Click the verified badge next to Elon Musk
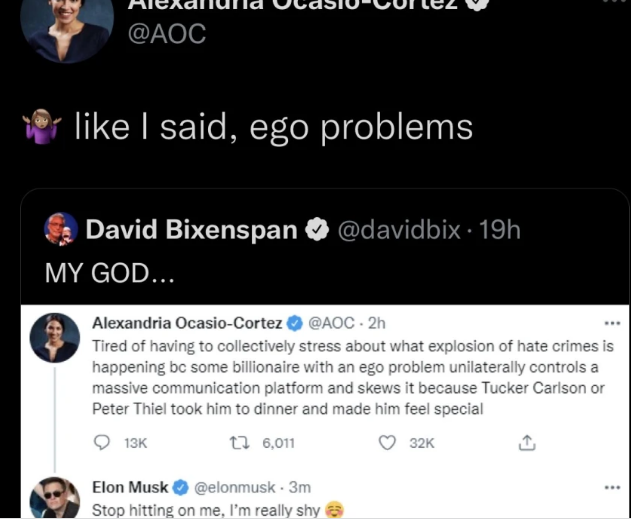This screenshot has height=520, width=631. [x=181, y=488]
